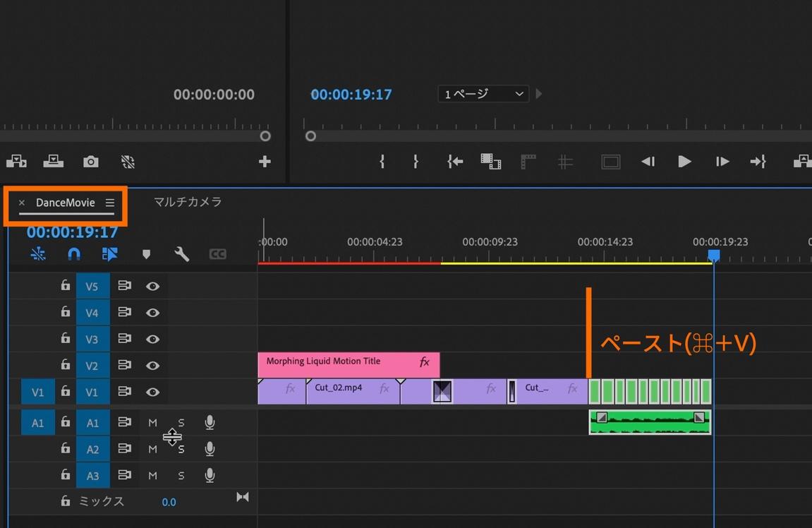Click timeline timecode 00:00:19:17
The image size is (812, 528).
pyautogui.click(x=72, y=232)
